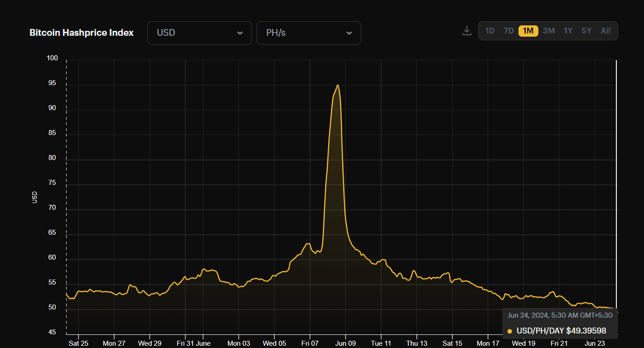Switch to the 3M time range
Screen dimensions: 644x348
tap(549, 30)
